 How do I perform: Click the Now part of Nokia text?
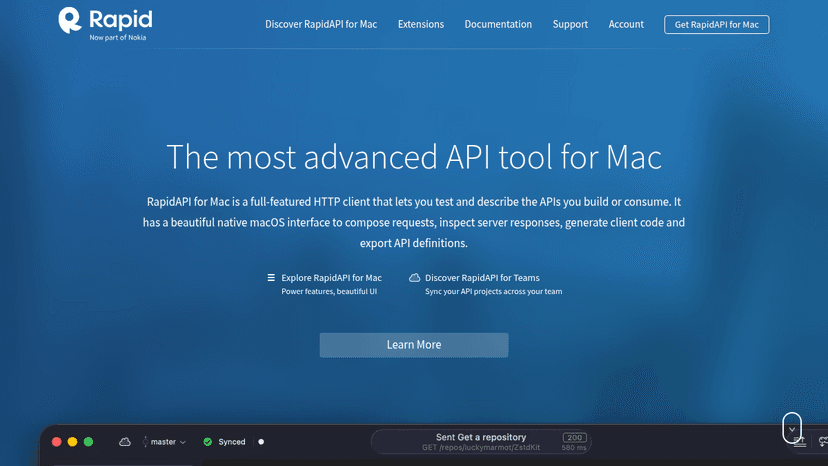tap(118, 38)
